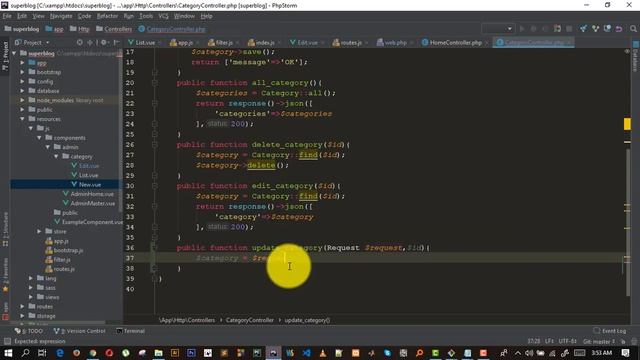Click the yellow warning stripe in error gutter
This screenshot has height=360, width=640.
[x=627, y=124]
